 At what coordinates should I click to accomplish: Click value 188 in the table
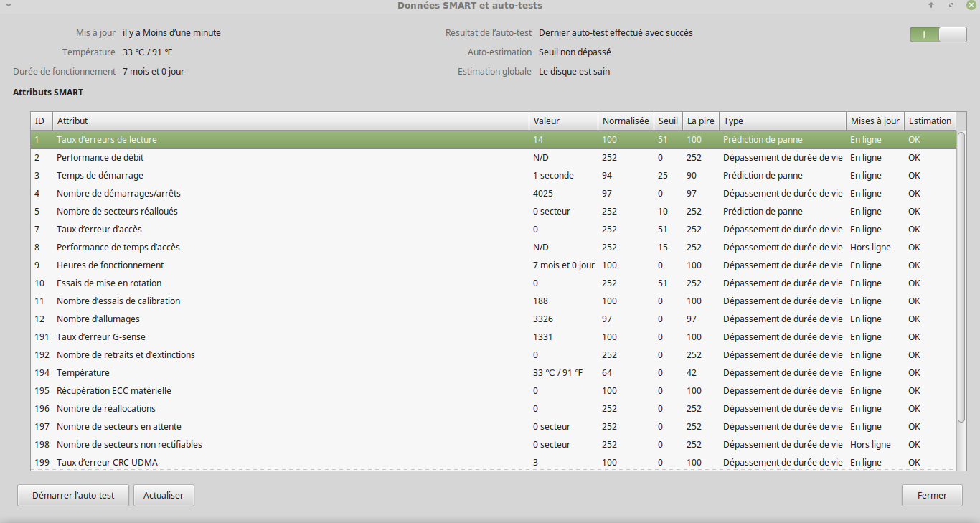540,301
